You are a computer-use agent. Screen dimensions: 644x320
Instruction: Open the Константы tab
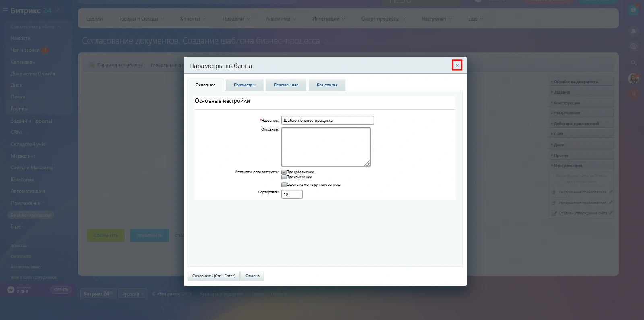pyautogui.click(x=327, y=85)
